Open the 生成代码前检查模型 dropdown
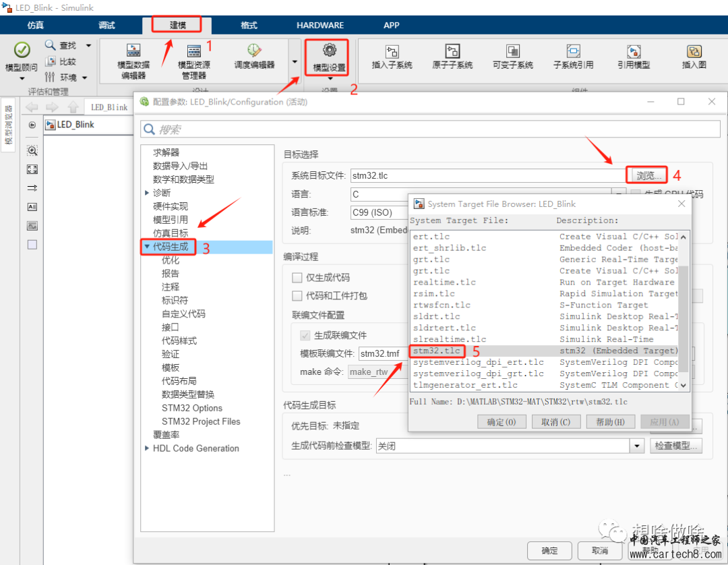728x565 pixels. [x=636, y=446]
